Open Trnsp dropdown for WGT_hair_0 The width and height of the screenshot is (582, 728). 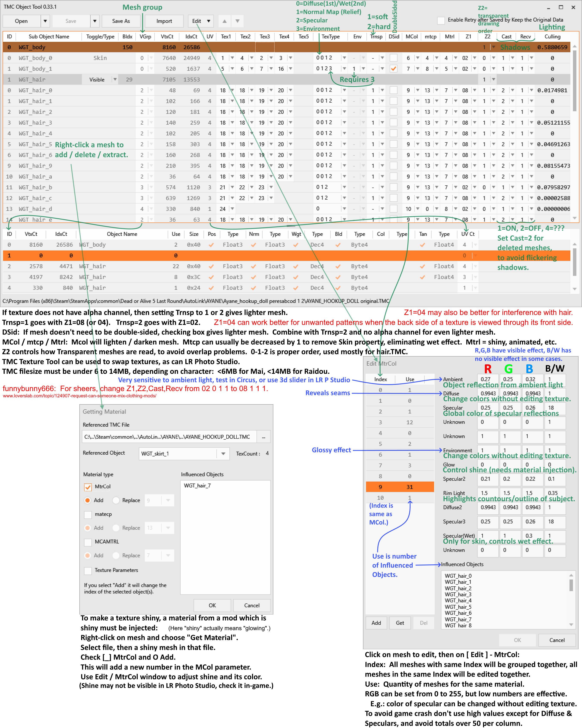(x=382, y=90)
